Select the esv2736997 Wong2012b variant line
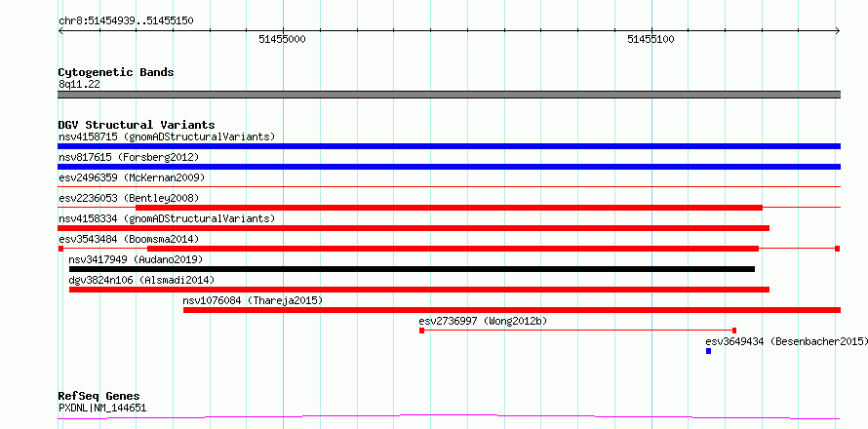 [x=578, y=331]
